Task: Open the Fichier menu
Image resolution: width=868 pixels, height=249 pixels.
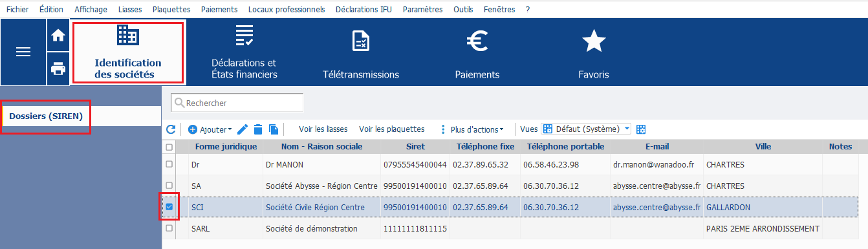Action: coord(17,9)
